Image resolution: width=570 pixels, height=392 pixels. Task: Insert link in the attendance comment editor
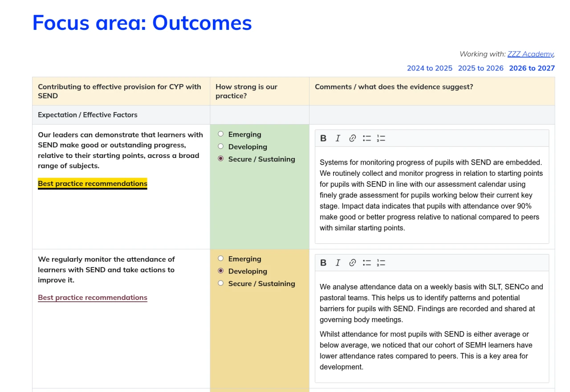[x=352, y=263]
